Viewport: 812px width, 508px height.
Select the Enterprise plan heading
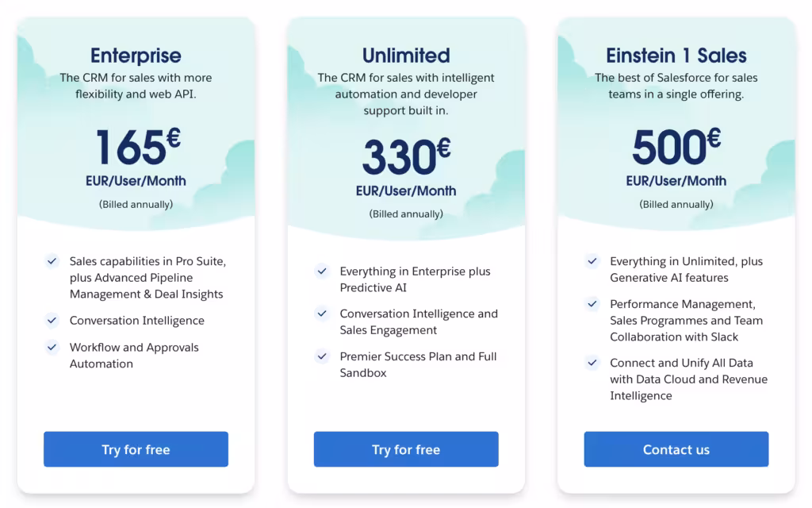point(136,56)
